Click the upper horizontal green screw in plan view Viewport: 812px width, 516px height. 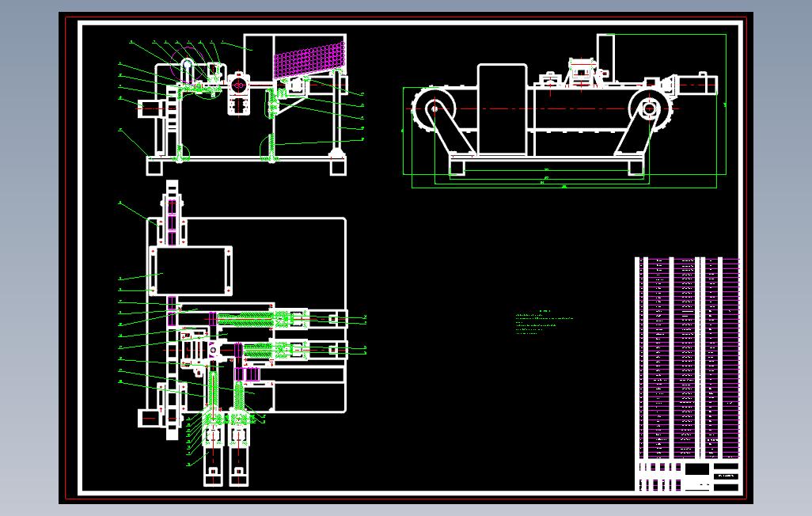click(245, 320)
